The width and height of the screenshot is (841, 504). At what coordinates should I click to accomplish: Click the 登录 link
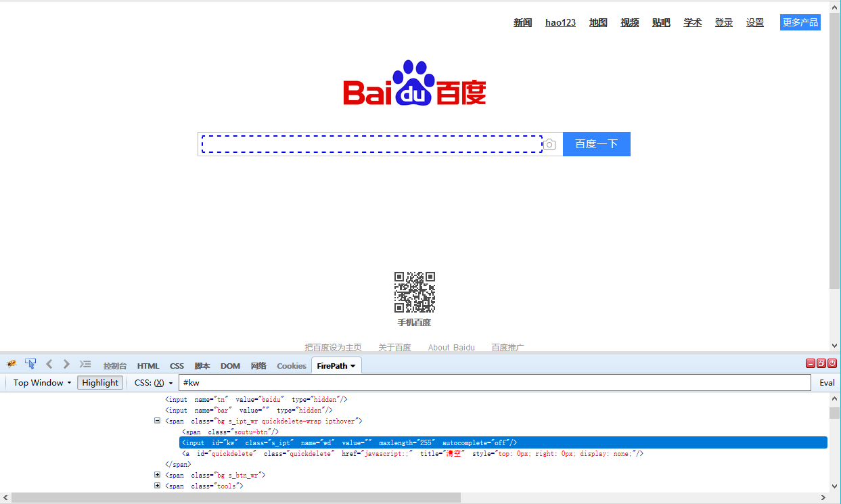coord(724,22)
